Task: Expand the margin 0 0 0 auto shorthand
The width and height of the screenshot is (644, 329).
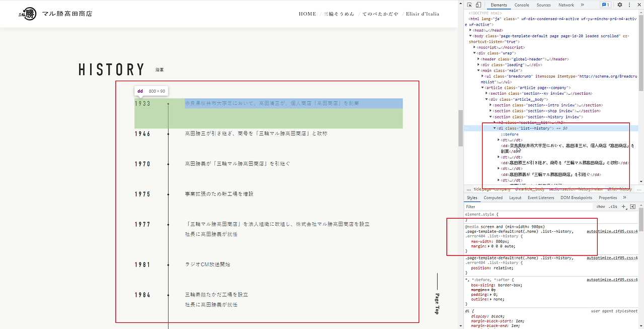Action: (x=490, y=246)
